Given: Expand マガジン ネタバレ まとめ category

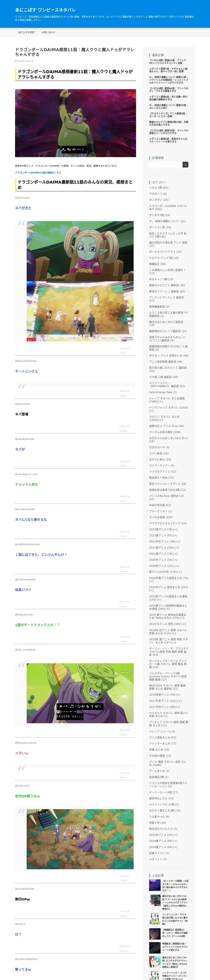Looking at the screenshot, I should point(160,420).
